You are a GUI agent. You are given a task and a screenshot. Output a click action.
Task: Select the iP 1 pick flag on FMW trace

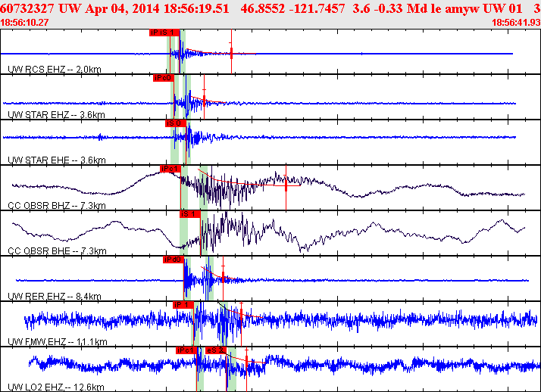pos(183,305)
